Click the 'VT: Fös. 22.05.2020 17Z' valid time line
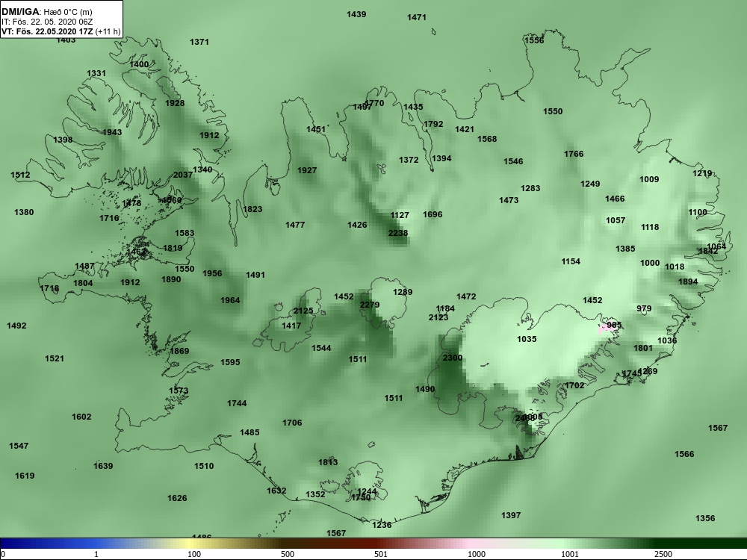This screenshot has width=747, height=560. coord(47,31)
